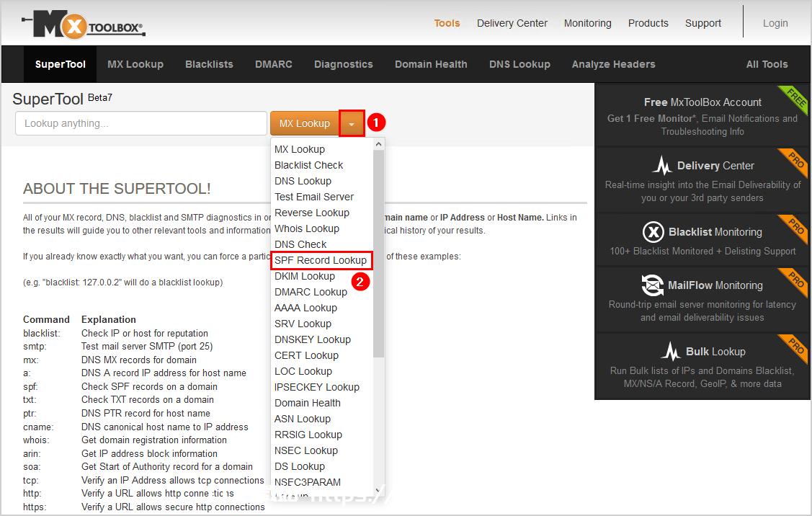Switch to the Domain Health tab
Viewport: 812px width, 516px height.
pos(431,64)
